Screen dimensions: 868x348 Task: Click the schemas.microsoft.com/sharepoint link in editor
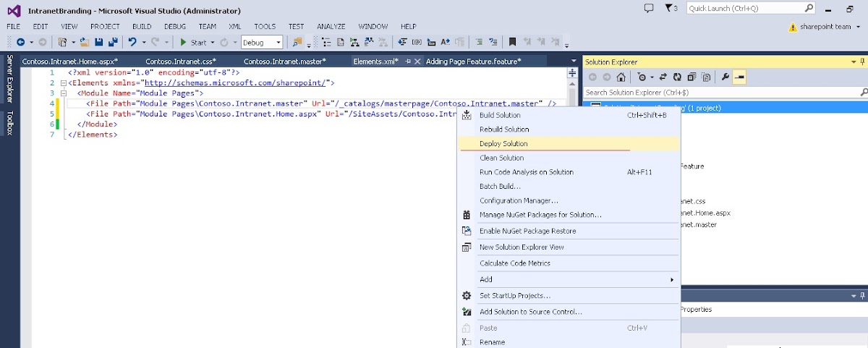237,83
